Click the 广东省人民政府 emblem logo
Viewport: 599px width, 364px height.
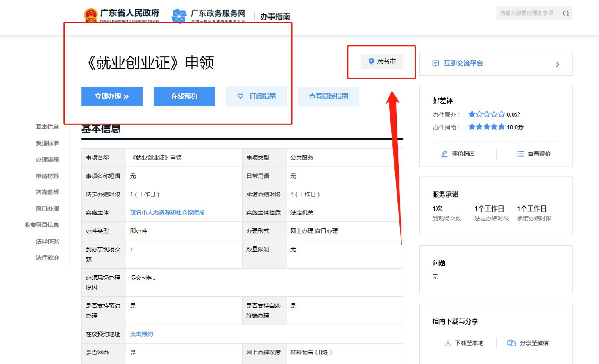click(x=91, y=15)
